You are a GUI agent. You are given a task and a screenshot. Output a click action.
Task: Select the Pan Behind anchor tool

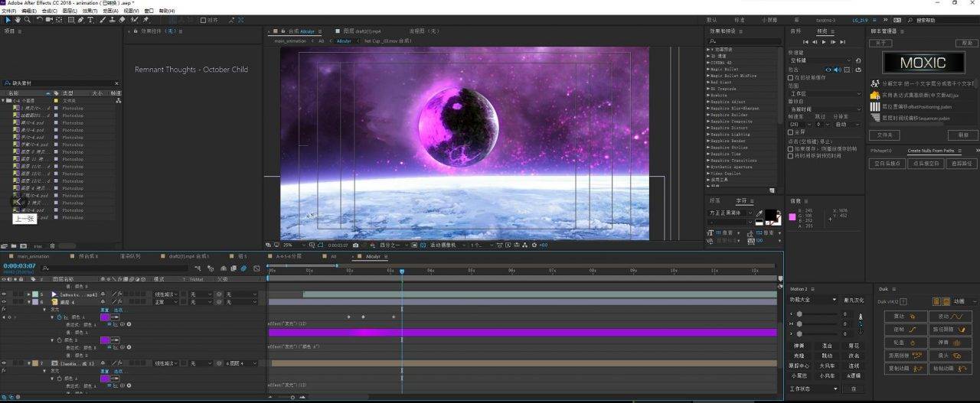(59, 20)
